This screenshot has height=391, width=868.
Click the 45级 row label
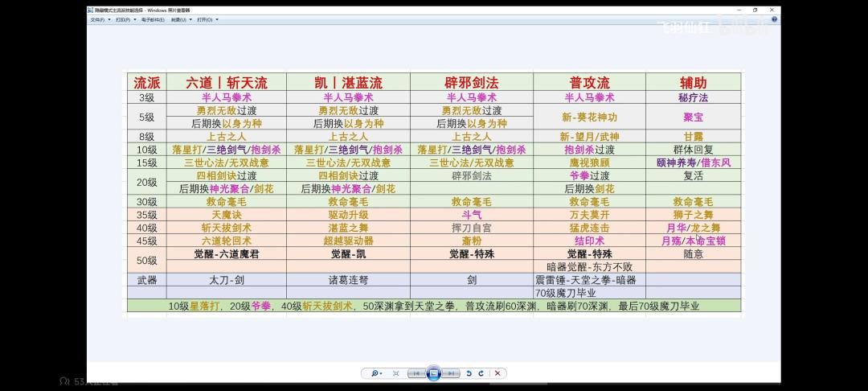147,241
